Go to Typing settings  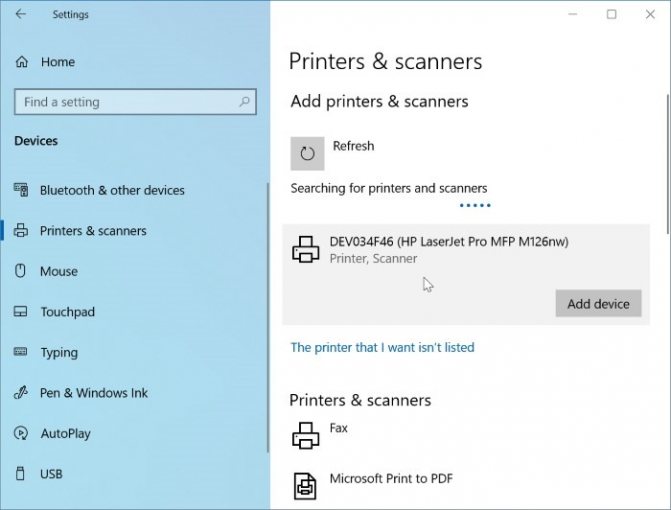pyautogui.click(x=58, y=353)
